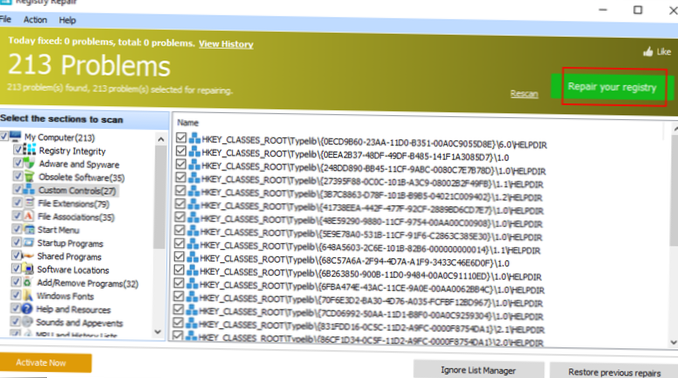Uncheck the {648A5603 registry entry checkbox

(179, 244)
